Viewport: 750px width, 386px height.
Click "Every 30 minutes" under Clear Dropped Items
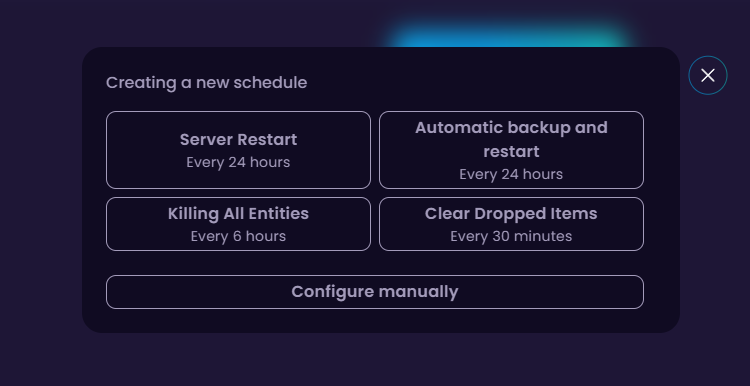pyautogui.click(x=511, y=236)
